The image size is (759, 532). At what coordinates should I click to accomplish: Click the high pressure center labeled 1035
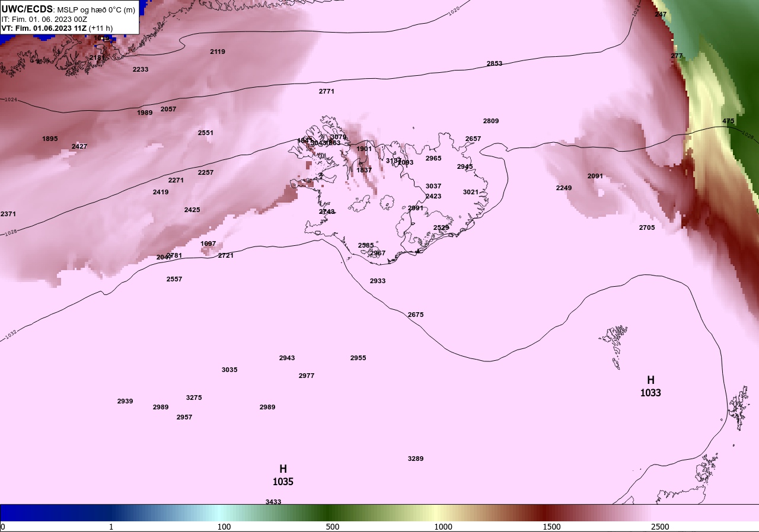pos(283,476)
